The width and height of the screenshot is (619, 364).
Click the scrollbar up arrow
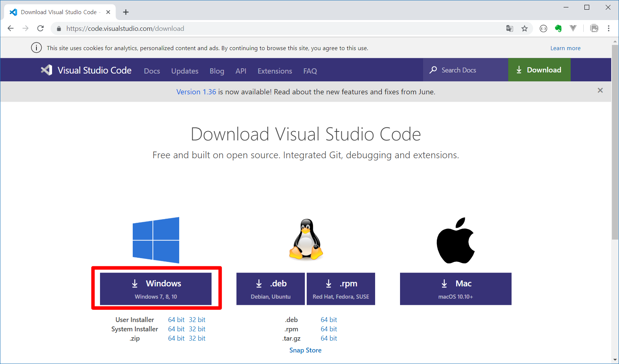tap(615, 41)
